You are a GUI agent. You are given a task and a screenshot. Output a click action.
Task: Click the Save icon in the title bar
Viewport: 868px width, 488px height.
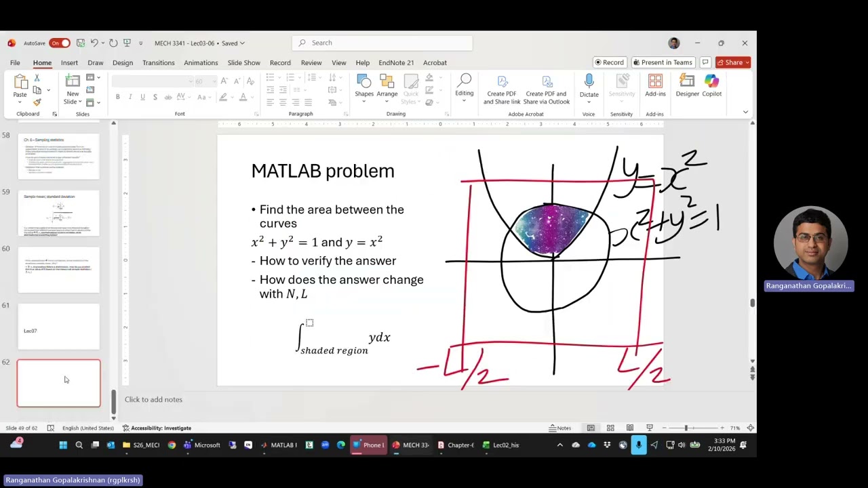point(81,43)
